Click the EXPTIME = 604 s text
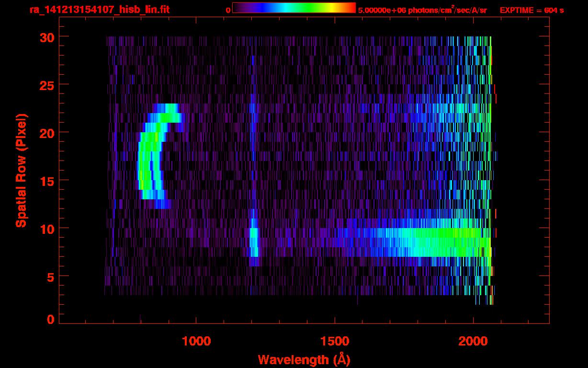This screenshot has height=368, width=588. (x=531, y=10)
